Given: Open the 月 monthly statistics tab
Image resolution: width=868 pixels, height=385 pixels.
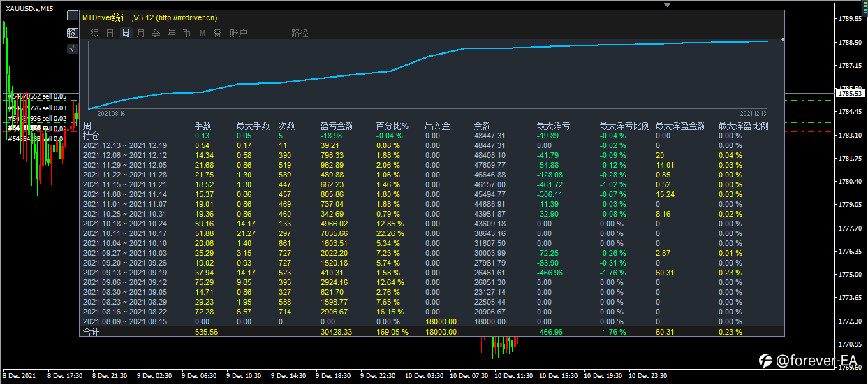Looking at the screenshot, I should tap(141, 33).
